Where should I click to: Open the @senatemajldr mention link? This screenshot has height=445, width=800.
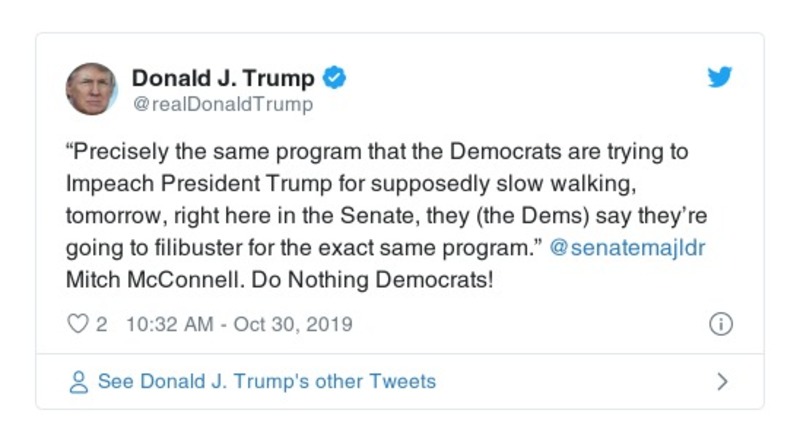point(628,248)
